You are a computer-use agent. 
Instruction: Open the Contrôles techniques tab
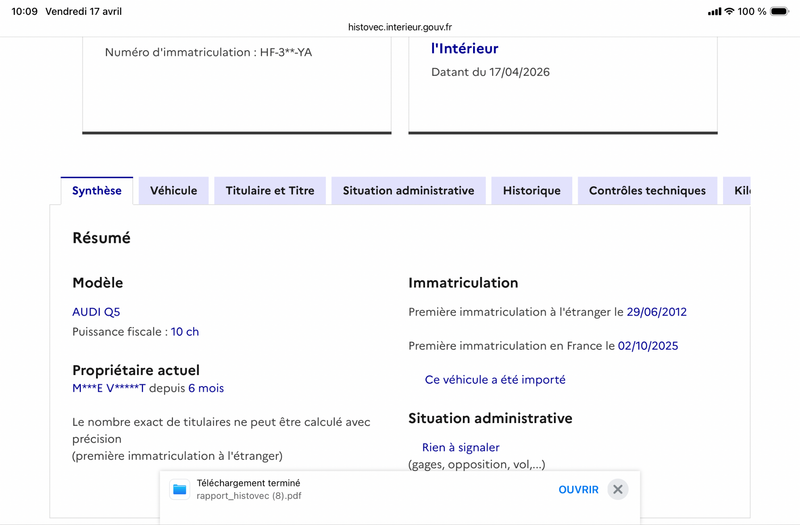[647, 191]
